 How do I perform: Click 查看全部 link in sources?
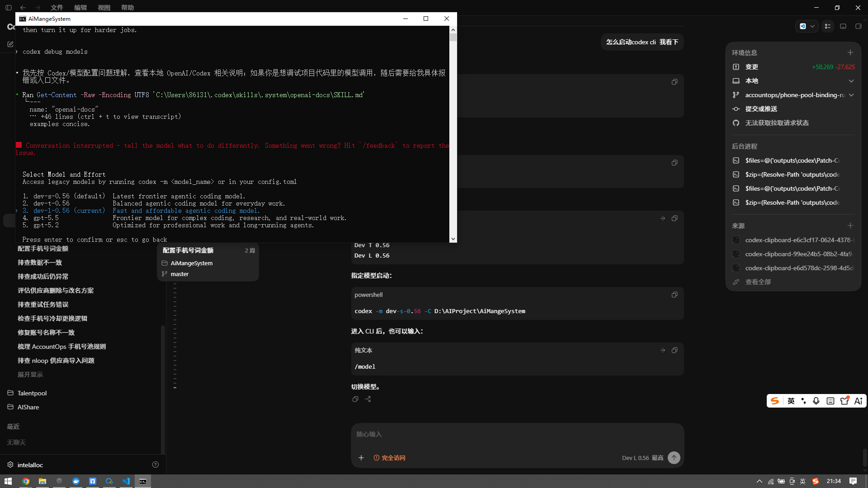[x=758, y=282]
